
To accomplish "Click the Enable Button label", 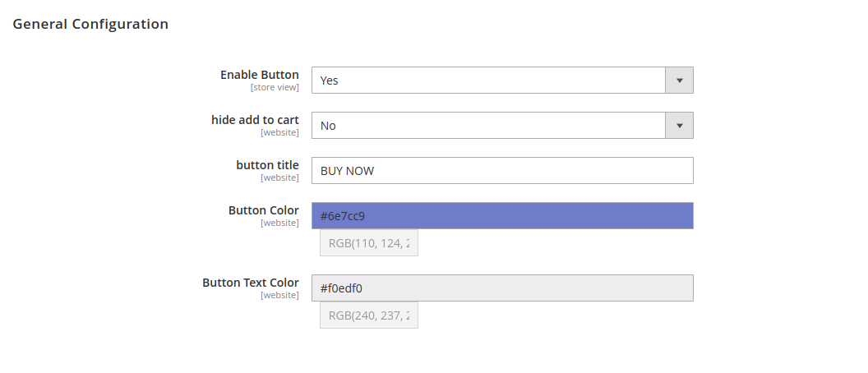I will pyautogui.click(x=259, y=75).
